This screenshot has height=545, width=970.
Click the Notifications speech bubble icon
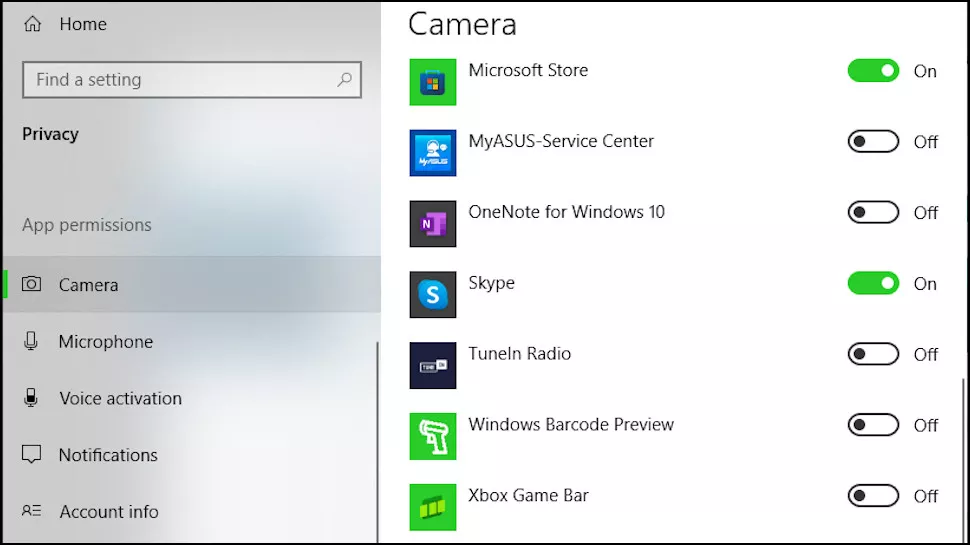32,455
